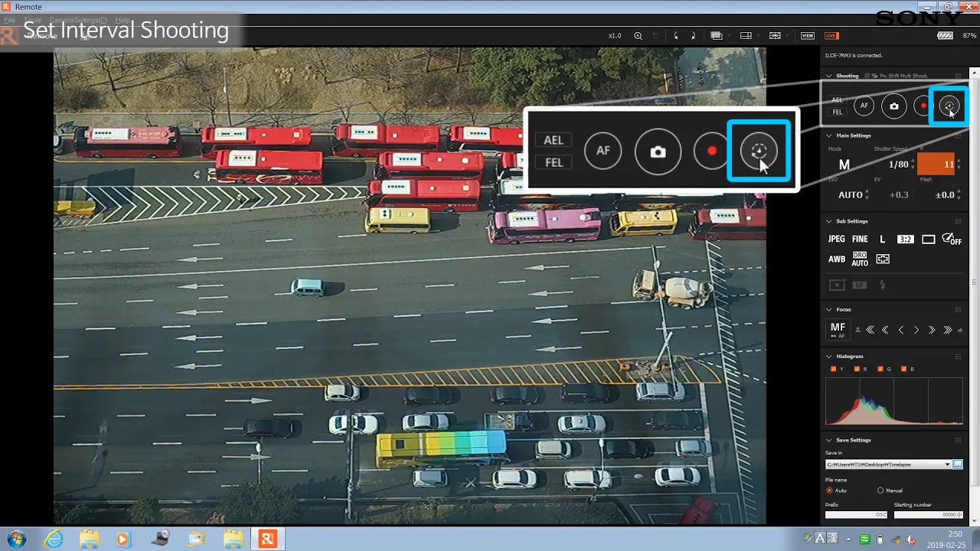Screen dimensions: 980x551
Task: Switch to VIEW mode in the toolbar
Action: pos(808,36)
